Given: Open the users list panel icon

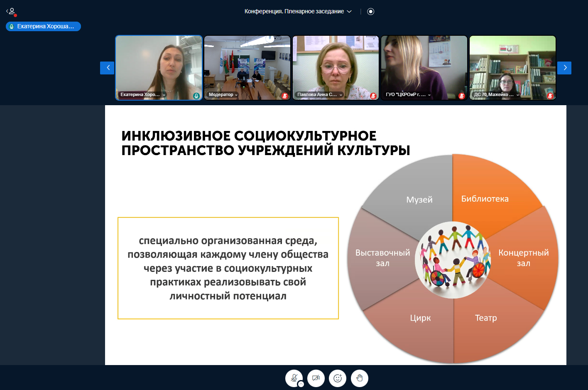Looking at the screenshot, I should (11, 12).
